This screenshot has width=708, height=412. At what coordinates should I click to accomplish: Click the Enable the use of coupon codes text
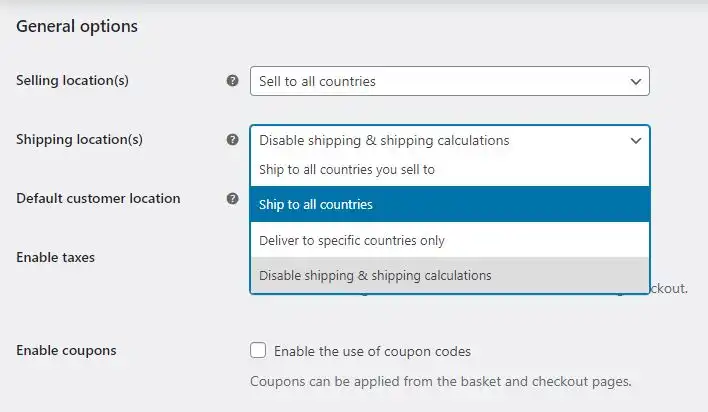373,351
